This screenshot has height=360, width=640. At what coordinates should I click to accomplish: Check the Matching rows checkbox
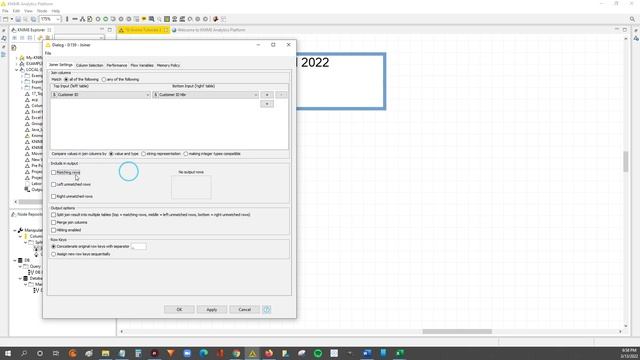53,173
